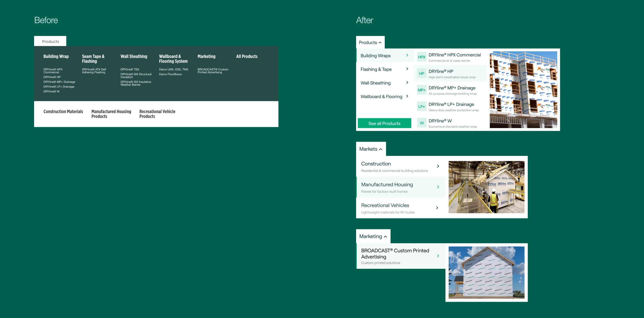Select Wallboard & Flooring category
Screen dimensions: 644x318
click(x=385, y=97)
